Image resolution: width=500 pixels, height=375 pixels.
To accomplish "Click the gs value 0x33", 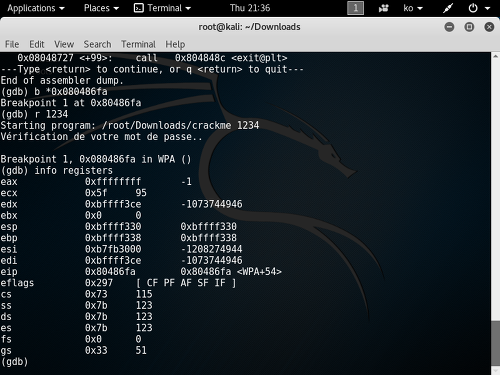I will [x=96, y=350].
